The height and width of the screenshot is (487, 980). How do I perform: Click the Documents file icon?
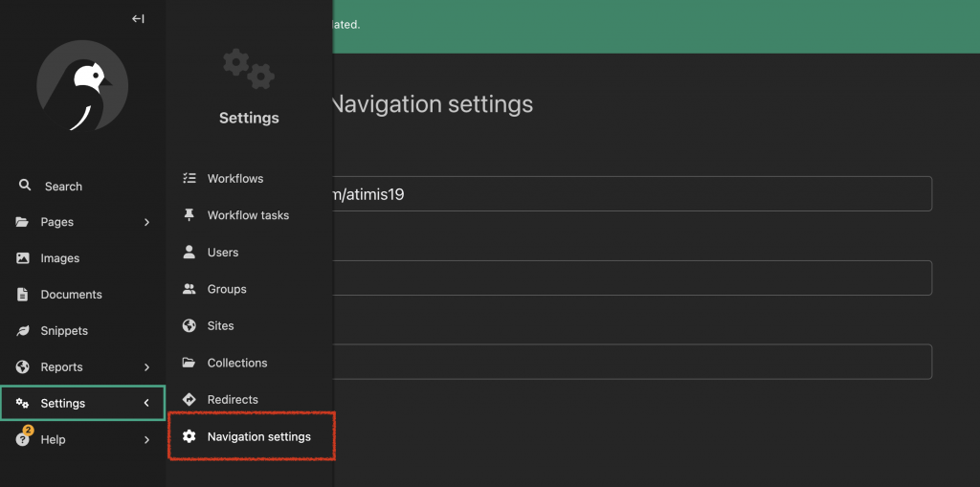tap(23, 295)
